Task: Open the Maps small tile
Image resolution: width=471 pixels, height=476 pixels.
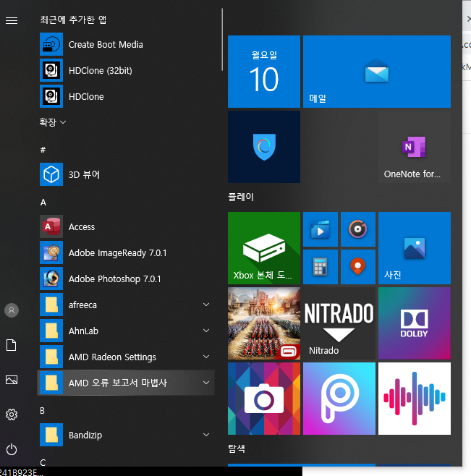Action: pyautogui.click(x=358, y=267)
